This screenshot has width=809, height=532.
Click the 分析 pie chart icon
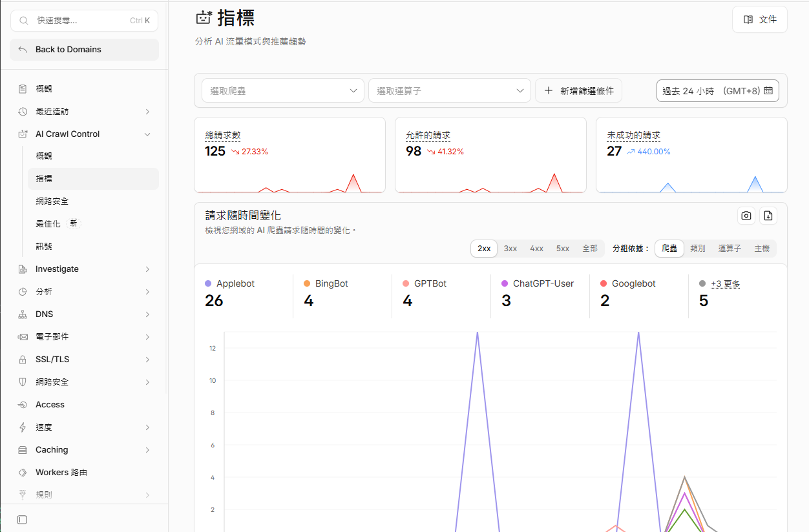pos(23,292)
